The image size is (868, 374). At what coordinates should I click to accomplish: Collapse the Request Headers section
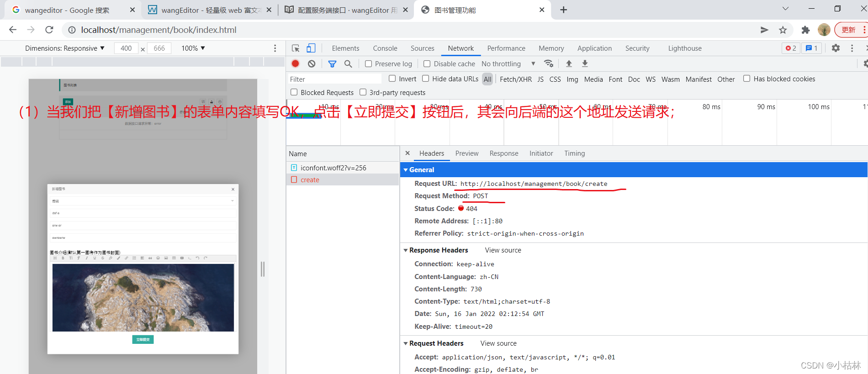[405, 343]
